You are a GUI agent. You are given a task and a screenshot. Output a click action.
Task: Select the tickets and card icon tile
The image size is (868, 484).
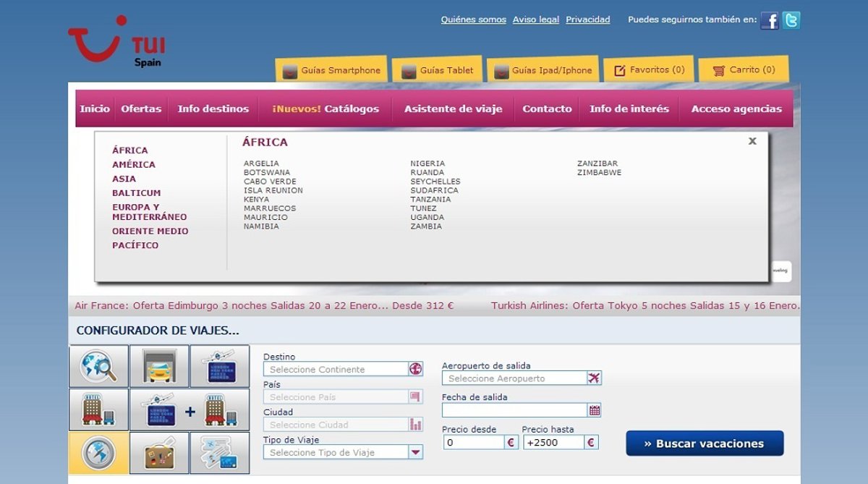pyautogui.click(x=220, y=454)
